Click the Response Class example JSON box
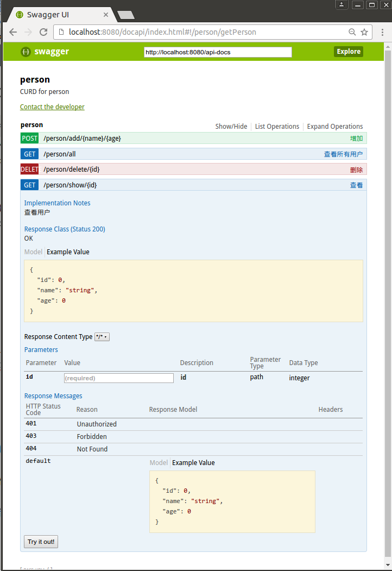Image resolution: width=392 pixels, height=571 pixels. pyautogui.click(x=193, y=291)
